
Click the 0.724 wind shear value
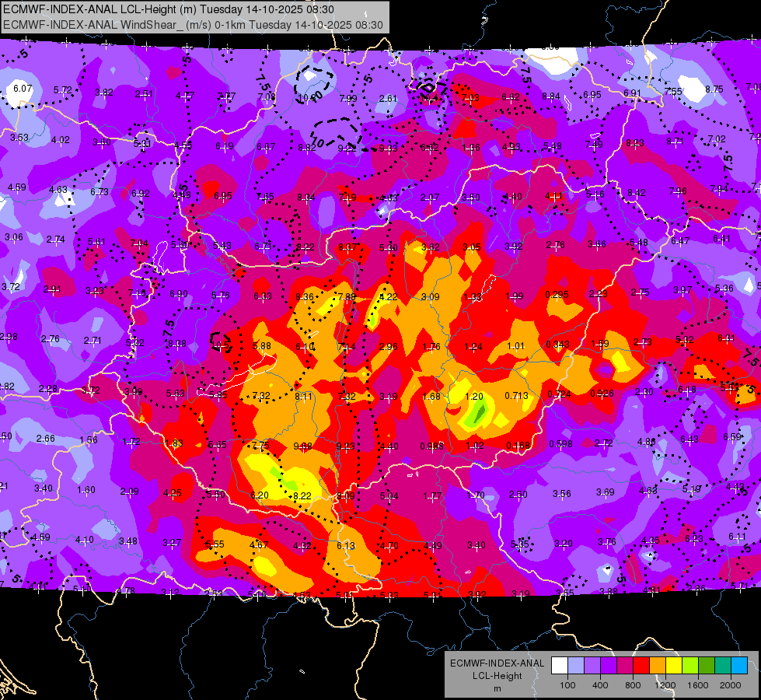pyautogui.click(x=559, y=394)
